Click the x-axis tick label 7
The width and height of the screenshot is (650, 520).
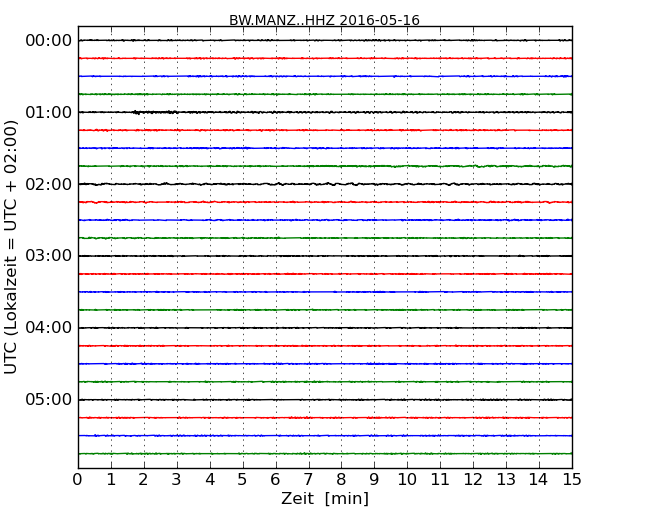click(308, 480)
